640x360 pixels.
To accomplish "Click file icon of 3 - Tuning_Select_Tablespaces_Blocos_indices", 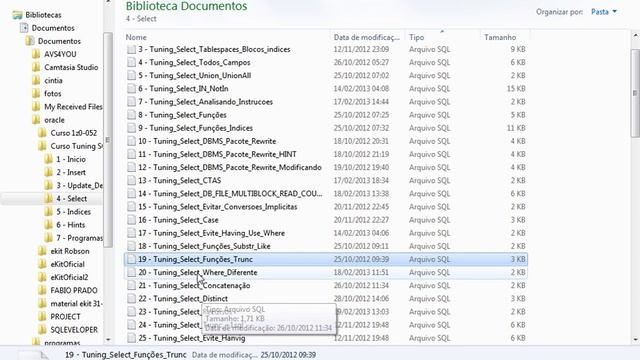I will [131, 49].
